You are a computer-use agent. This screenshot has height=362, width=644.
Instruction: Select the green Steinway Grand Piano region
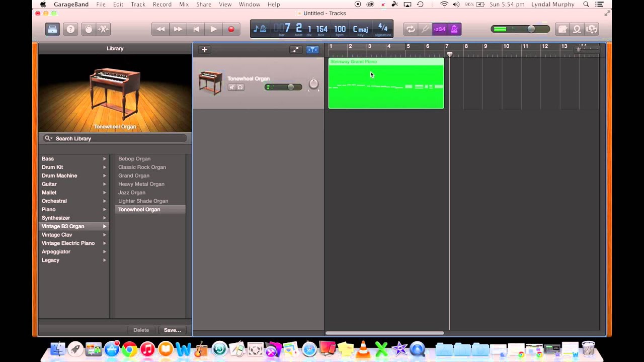coord(386,83)
